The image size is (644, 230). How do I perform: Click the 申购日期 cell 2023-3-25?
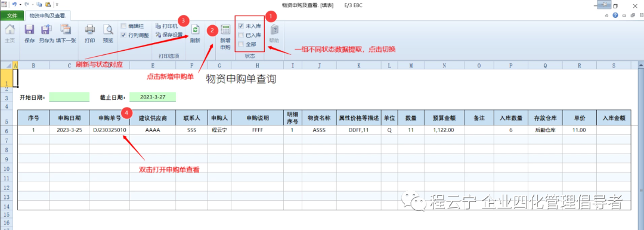[x=69, y=130]
